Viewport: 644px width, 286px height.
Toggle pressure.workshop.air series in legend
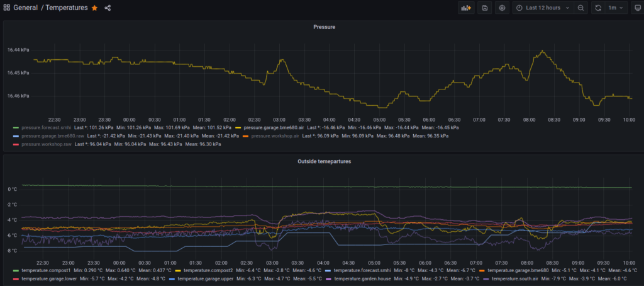click(x=275, y=136)
